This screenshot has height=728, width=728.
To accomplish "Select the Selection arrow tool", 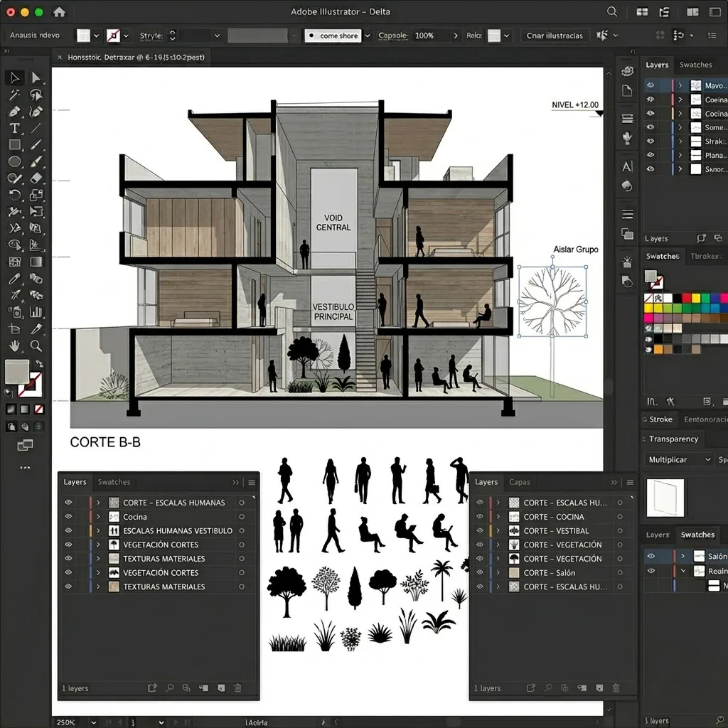I will pyautogui.click(x=14, y=77).
